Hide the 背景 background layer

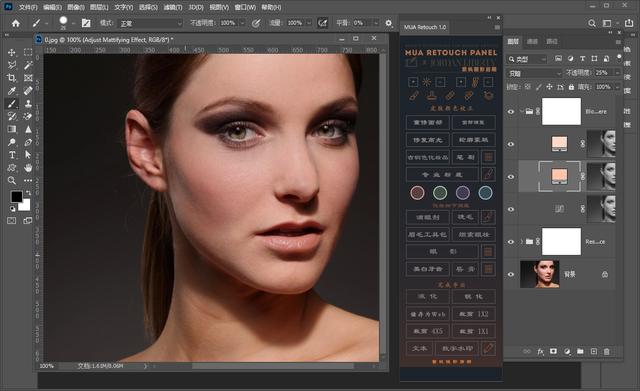(511, 274)
